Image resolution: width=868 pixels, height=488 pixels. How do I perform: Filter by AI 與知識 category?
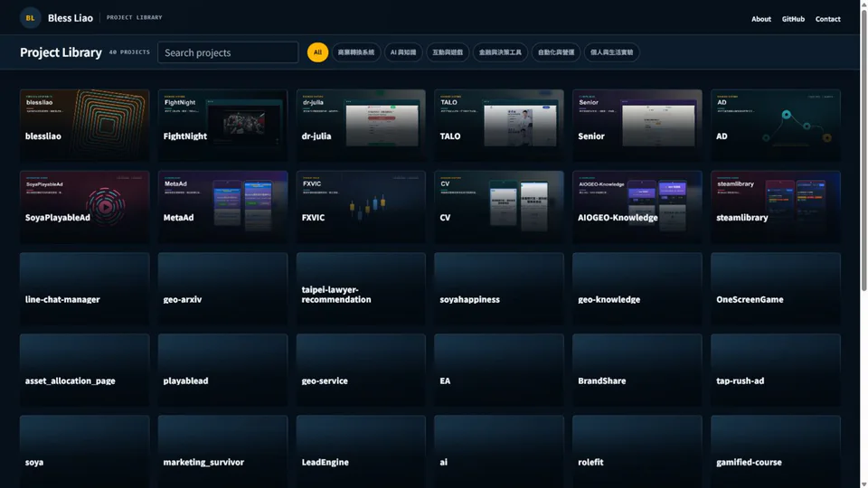pos(403,52)
